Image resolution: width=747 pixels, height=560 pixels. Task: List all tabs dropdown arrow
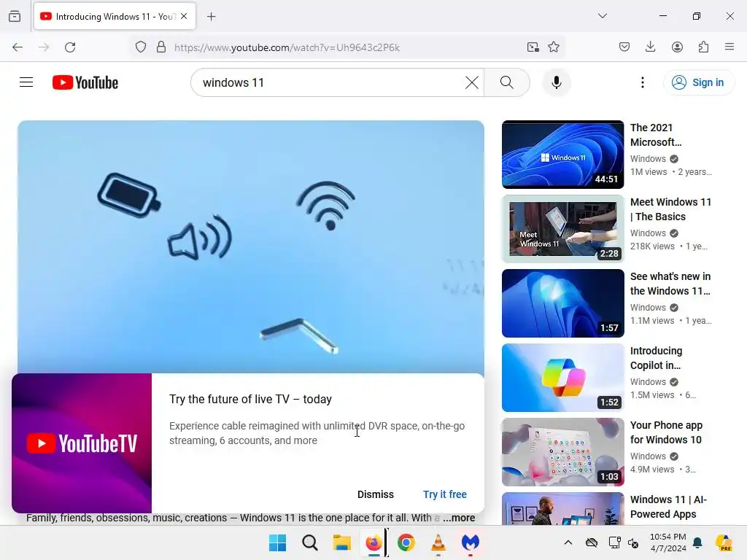pos(602,16)
